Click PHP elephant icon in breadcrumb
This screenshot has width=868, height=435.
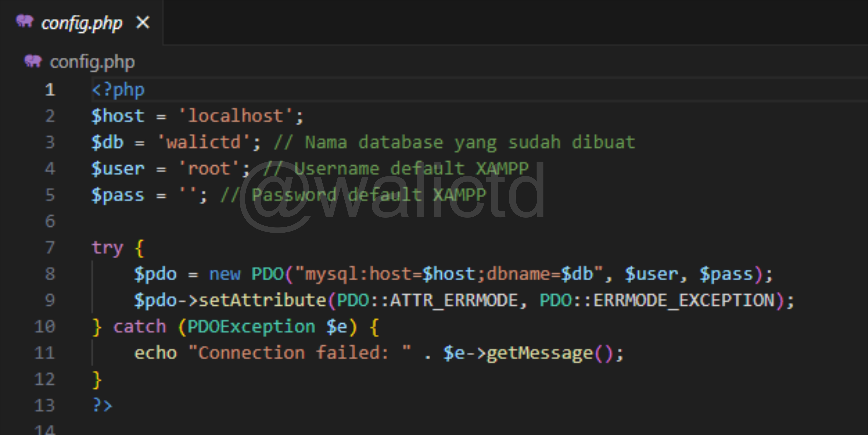click(33, 61)
